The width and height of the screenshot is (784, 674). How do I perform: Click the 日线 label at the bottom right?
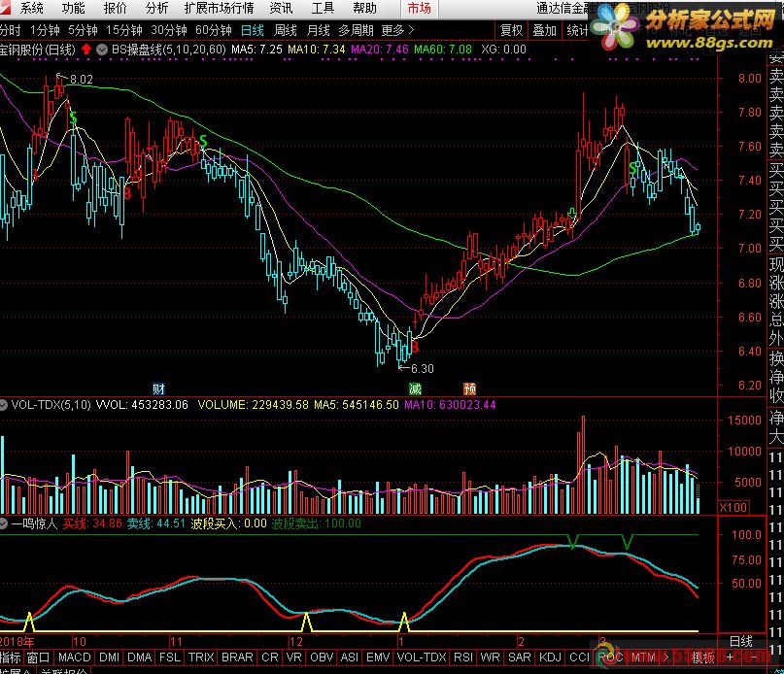tap(741, 642)
